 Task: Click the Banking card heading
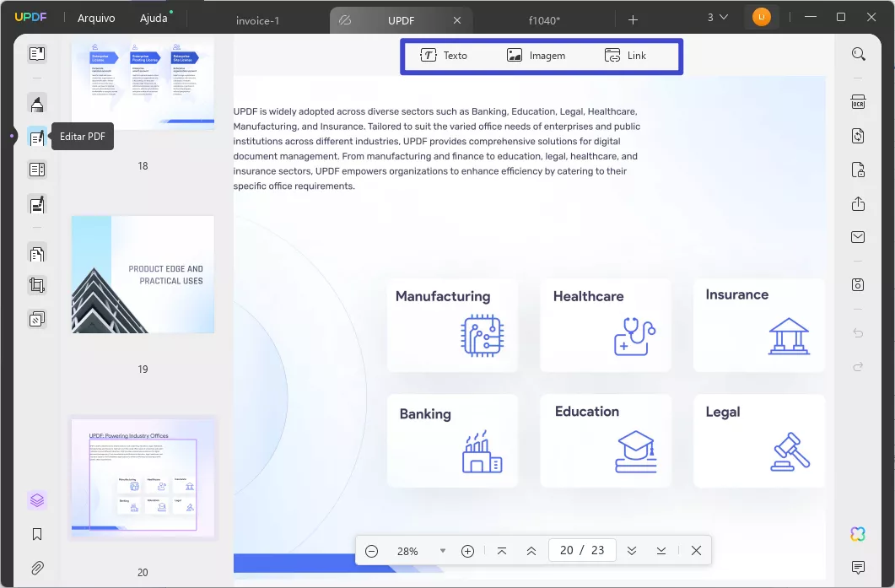425,414
